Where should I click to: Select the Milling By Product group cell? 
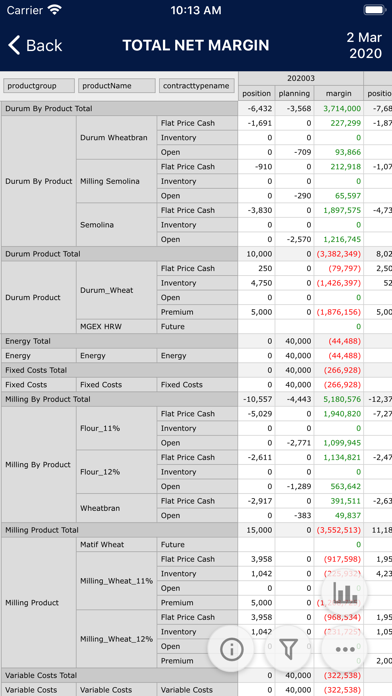pyautogui.click(x=39, y=465)
